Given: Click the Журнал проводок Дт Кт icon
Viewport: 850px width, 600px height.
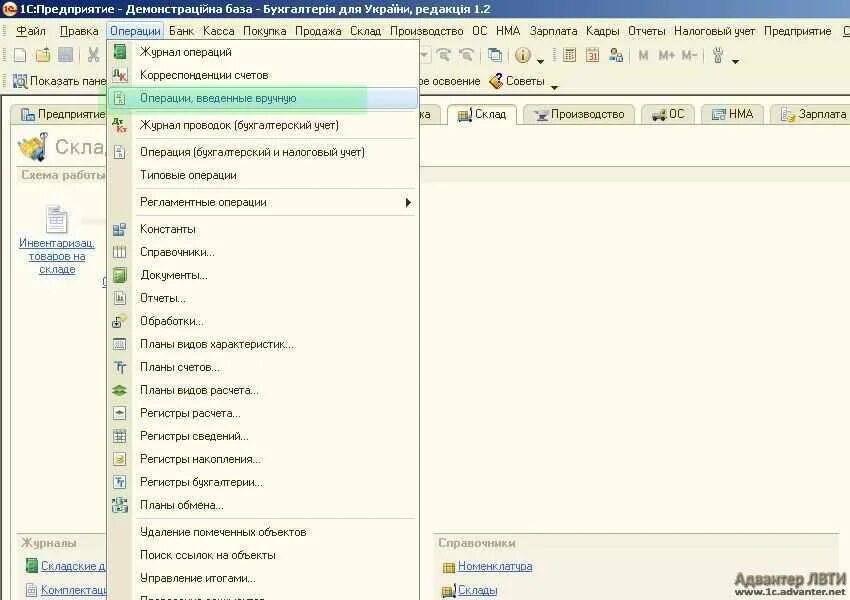Looking at the screenshot, I should pyautogui.click(x=119, y=125).
